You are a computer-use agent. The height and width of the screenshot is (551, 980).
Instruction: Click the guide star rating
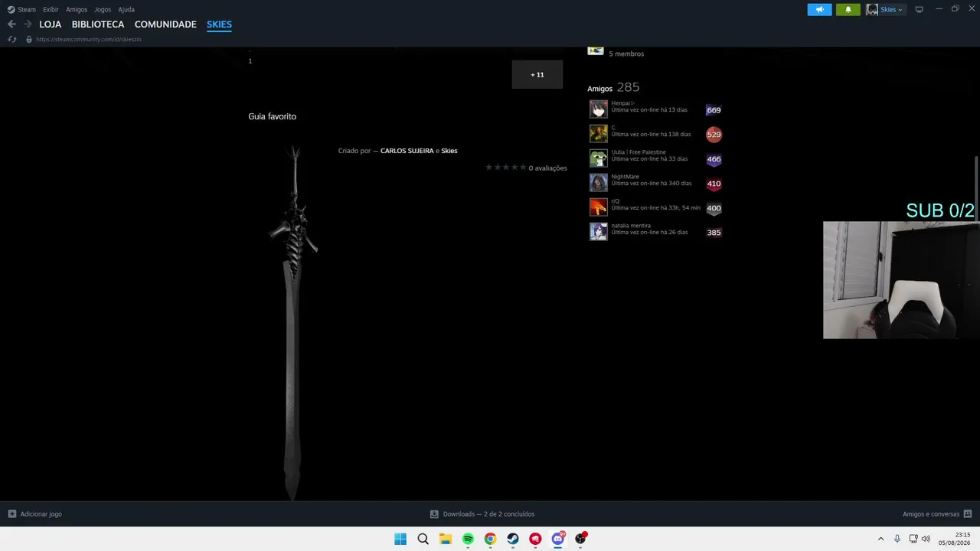coord(505,168)
